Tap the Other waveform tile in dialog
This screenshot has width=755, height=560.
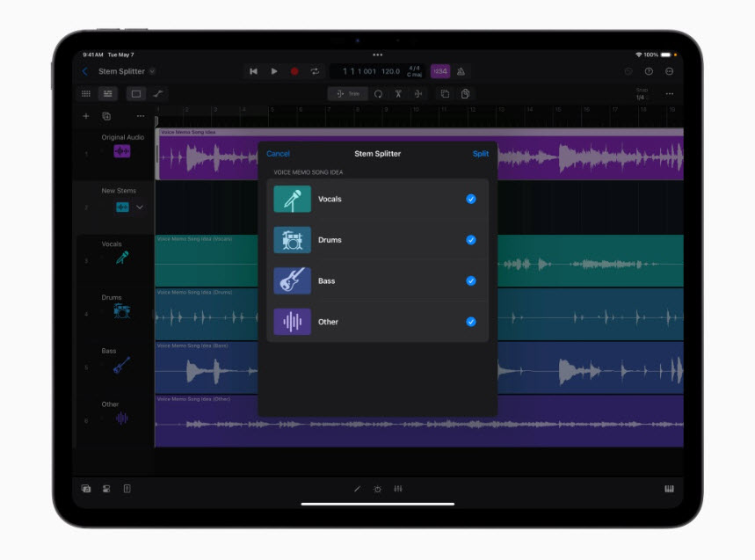pos(293,322)
